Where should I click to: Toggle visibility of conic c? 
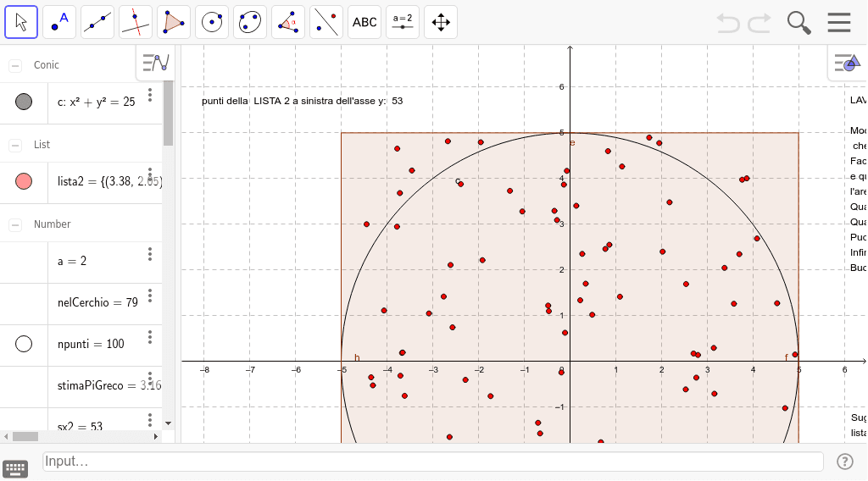coord(24,102)
